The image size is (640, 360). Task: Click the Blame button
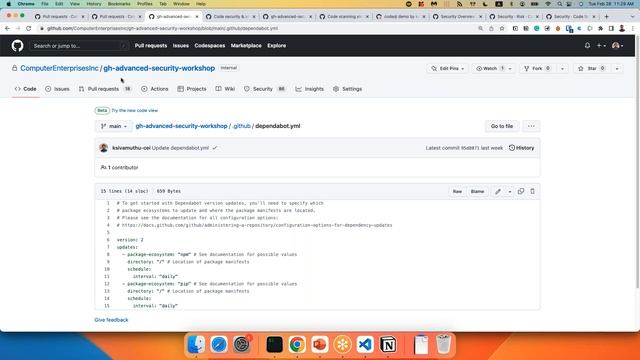[x=478, y=191]
